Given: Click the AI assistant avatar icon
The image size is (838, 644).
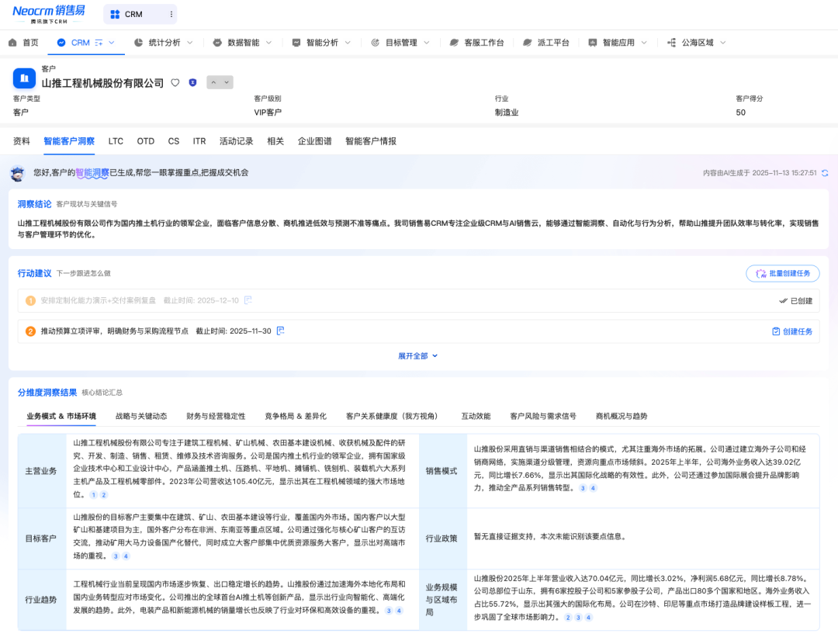Looking at the screenshot, I should click(18, 173).
